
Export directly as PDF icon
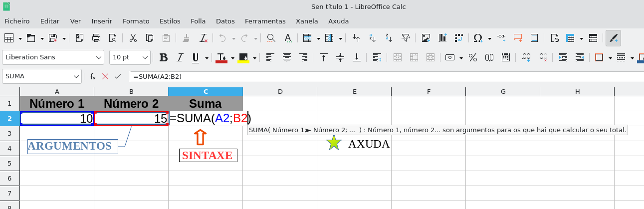[79, 38]
